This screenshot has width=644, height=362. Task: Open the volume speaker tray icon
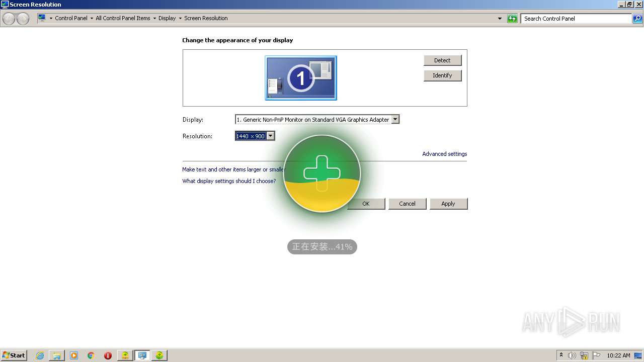[572, 355]
